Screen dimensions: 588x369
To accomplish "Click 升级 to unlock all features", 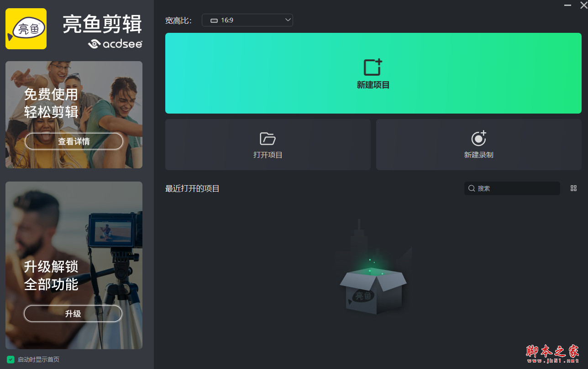I will [73, 313].
